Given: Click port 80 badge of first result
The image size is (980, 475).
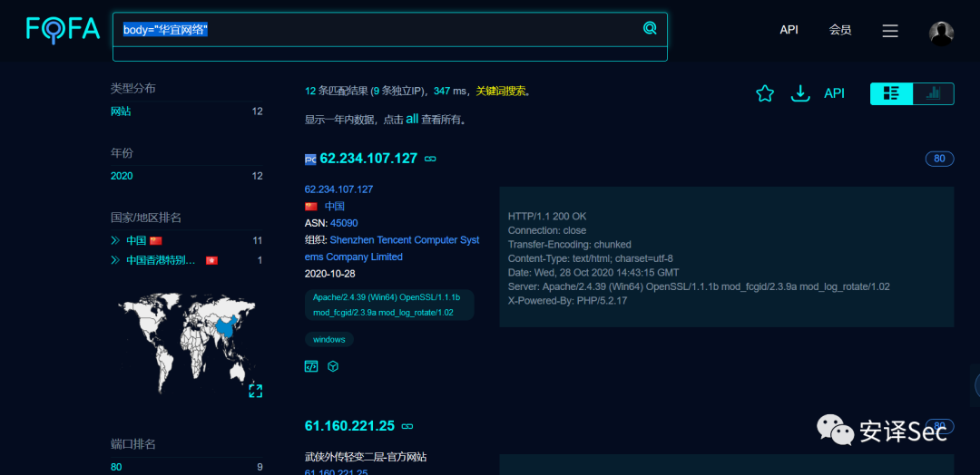Looking at the screenshot, I should tap(939, 159).
